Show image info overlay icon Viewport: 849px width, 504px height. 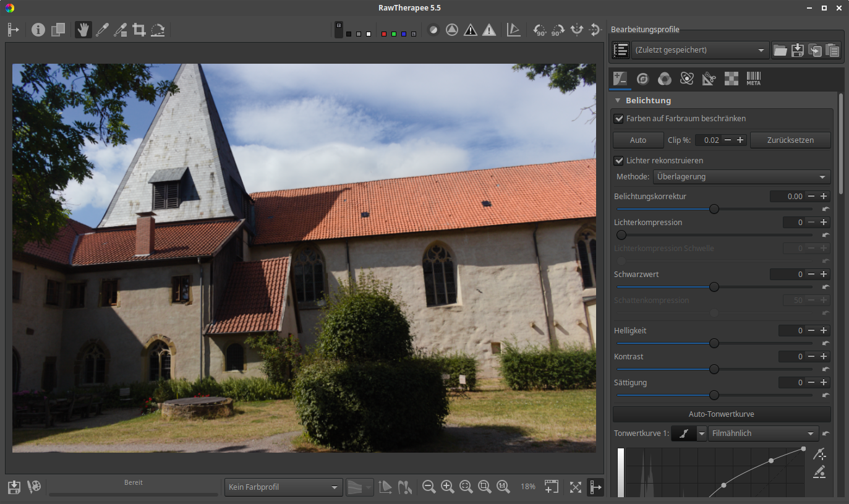point(38,30)
